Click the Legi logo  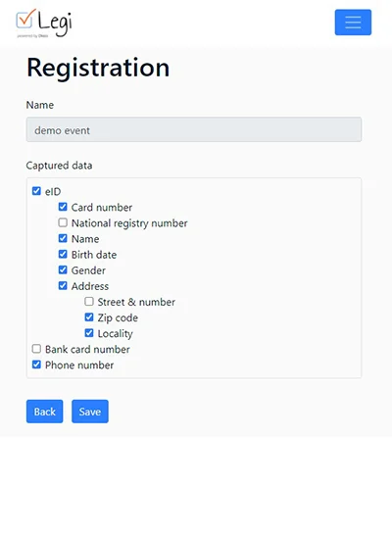click(44, 24)
